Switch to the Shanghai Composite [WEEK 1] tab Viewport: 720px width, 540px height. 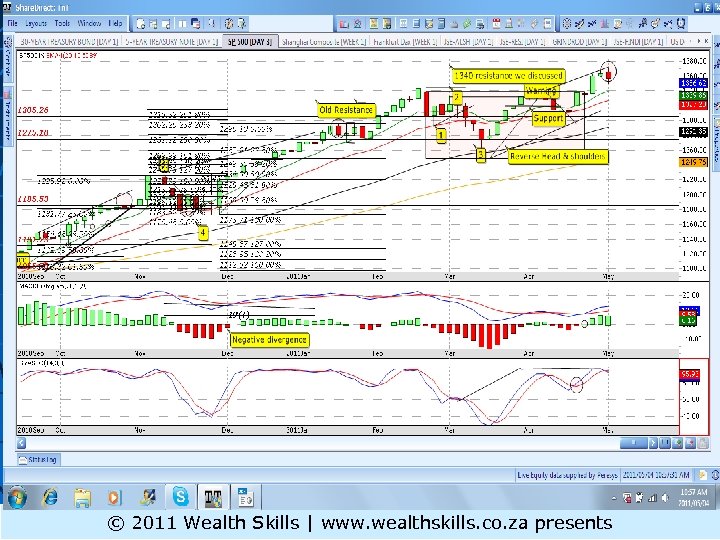coord(323,41)
